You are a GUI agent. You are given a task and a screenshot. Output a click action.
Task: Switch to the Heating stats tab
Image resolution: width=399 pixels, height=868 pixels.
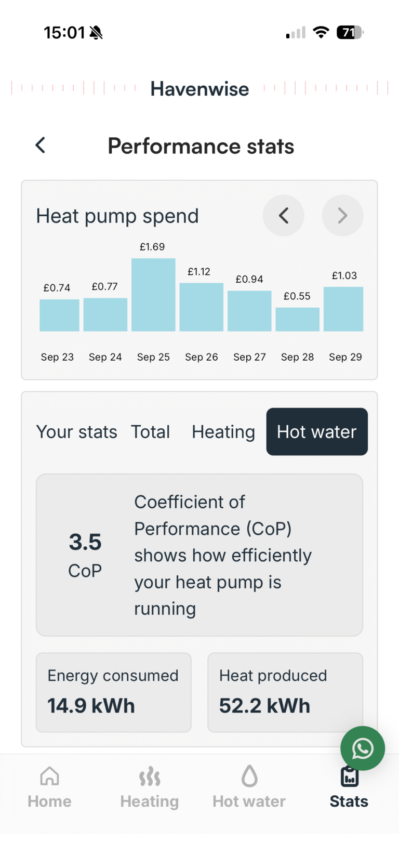pyautogui.click(x=223, y=432)
